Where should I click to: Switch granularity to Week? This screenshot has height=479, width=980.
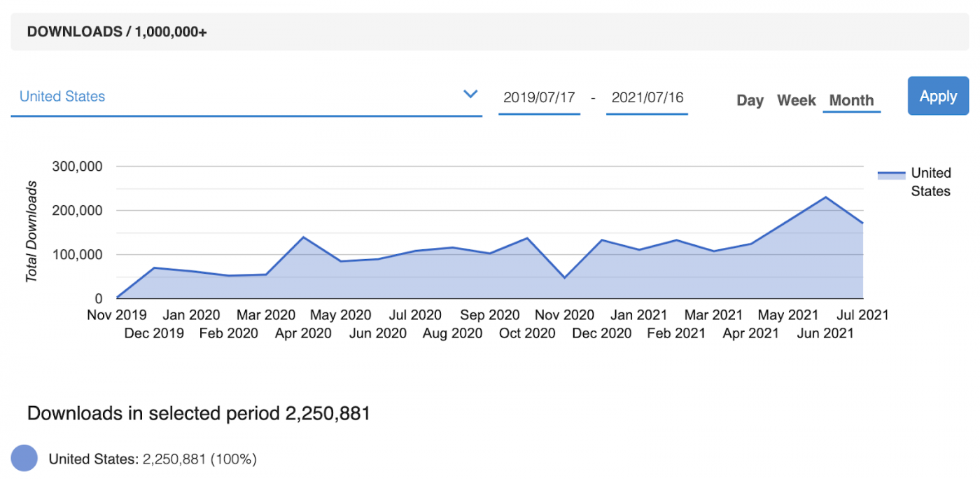pyautogui.click(x=797, y=100)
